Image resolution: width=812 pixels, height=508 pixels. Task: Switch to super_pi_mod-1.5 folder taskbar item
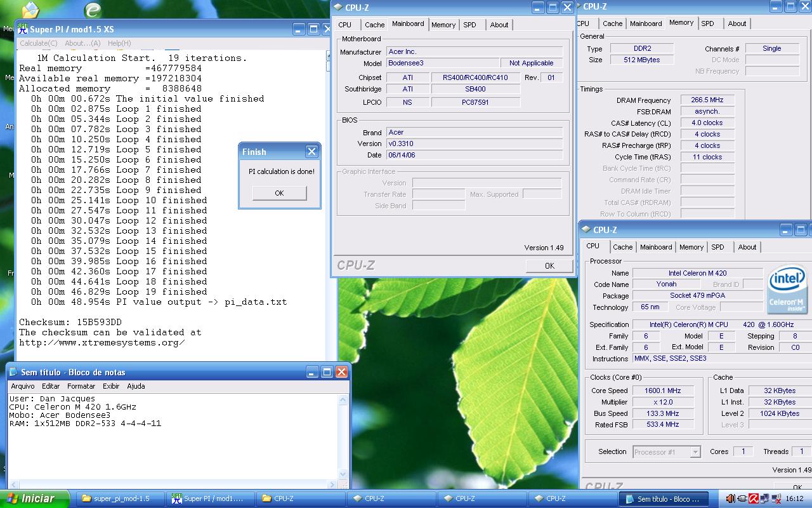(x=121, y=498)
